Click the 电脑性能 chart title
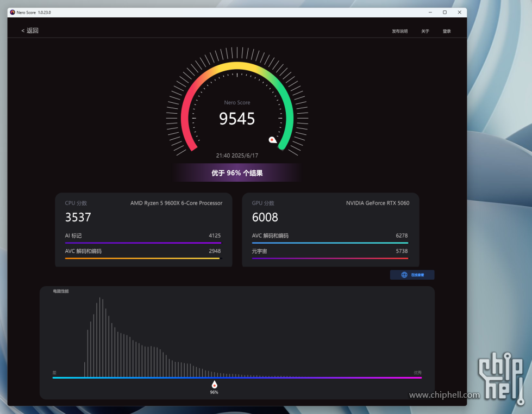 click(x=61, y=292)
